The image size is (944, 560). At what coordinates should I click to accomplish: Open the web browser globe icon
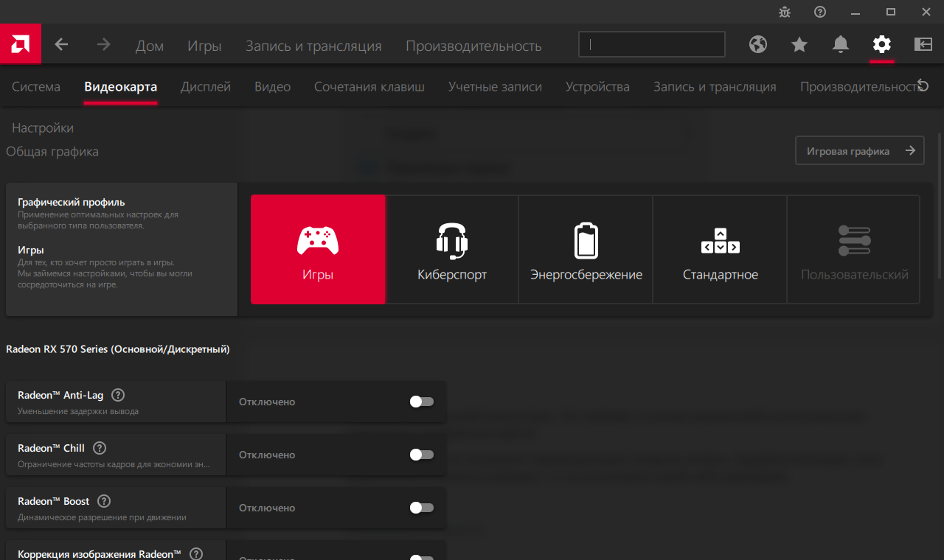[757, 45]
